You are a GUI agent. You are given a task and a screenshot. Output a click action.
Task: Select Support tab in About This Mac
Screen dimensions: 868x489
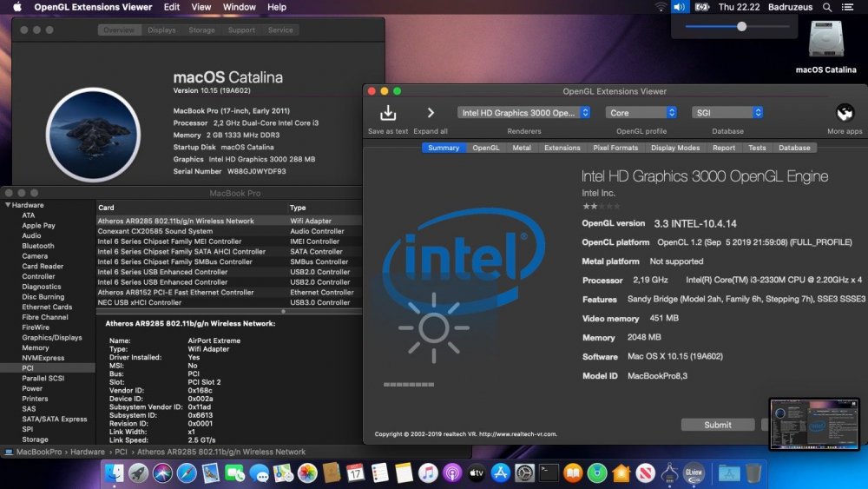point(241,30)
